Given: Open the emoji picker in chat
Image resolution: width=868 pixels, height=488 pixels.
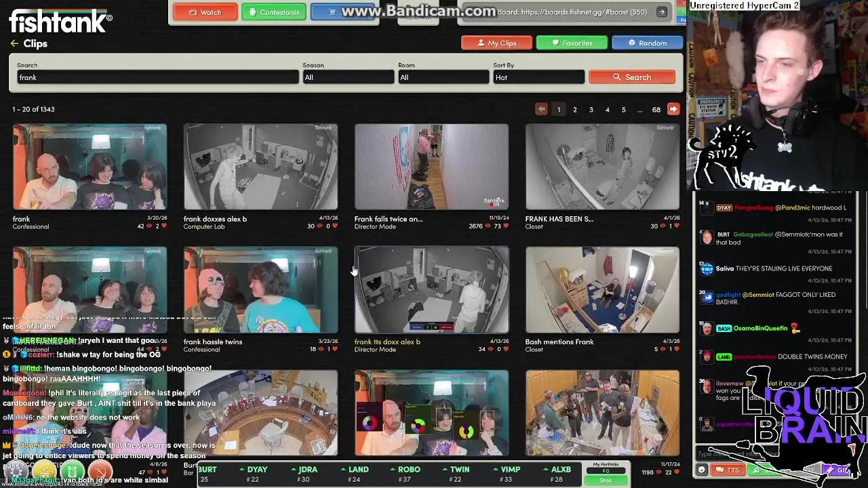Looking at the screenshot, I should click(x=702, y=470).
